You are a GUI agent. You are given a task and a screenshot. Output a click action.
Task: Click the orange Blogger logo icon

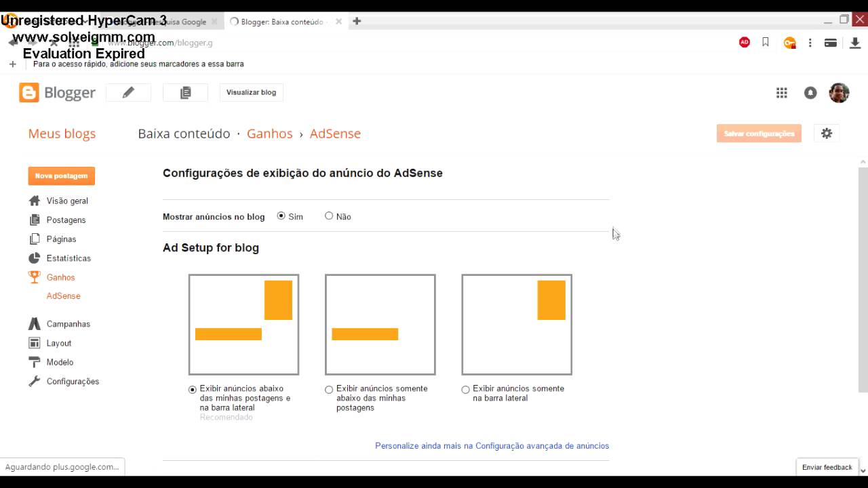29,93
